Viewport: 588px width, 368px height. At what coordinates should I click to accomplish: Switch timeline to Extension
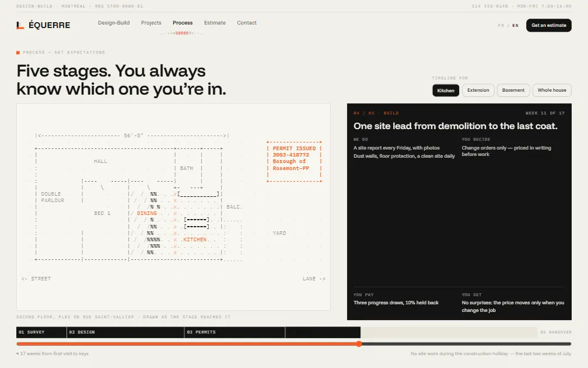click(x=478, y=90)
